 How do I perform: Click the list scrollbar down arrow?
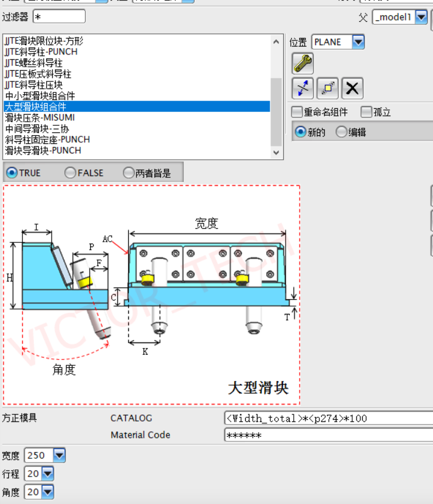[x=276, y=152]
